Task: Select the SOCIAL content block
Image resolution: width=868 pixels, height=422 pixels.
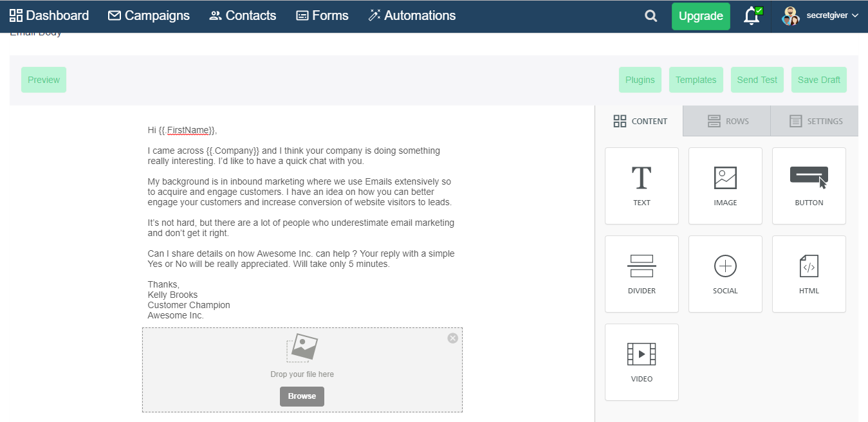Action: (x=725, y=274)
